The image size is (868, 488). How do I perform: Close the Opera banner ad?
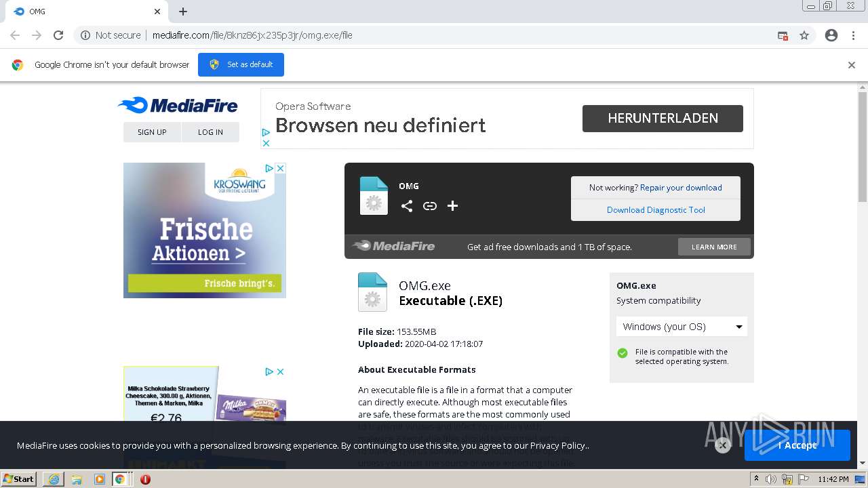267,143
